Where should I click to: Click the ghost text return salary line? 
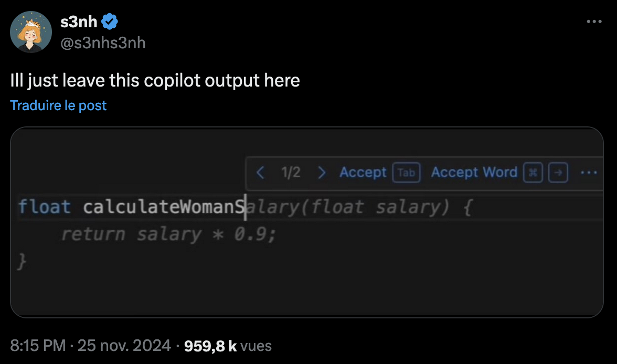click(x=168, y=234)
